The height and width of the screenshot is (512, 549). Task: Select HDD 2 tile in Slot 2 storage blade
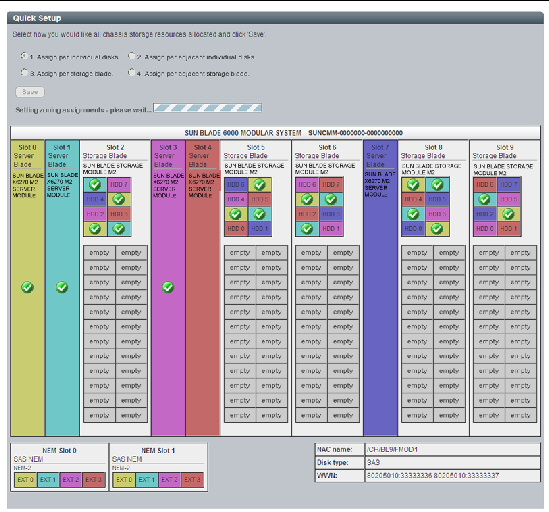coord(95,214)
